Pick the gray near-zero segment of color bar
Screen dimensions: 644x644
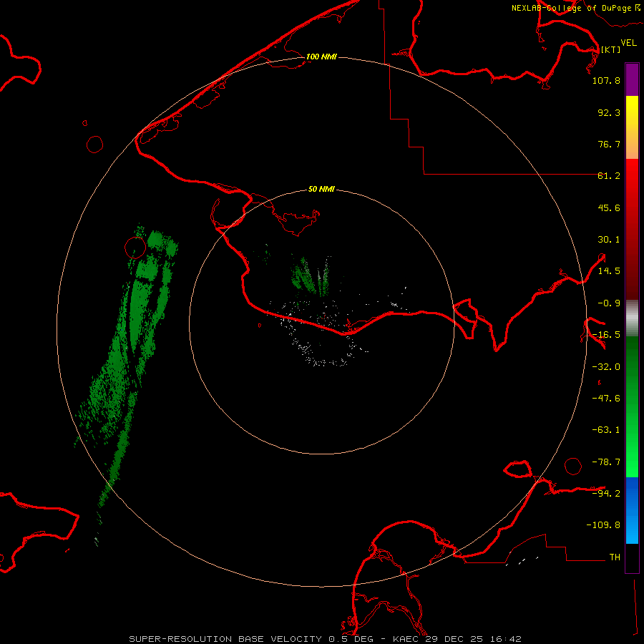[x=632, y=318]
